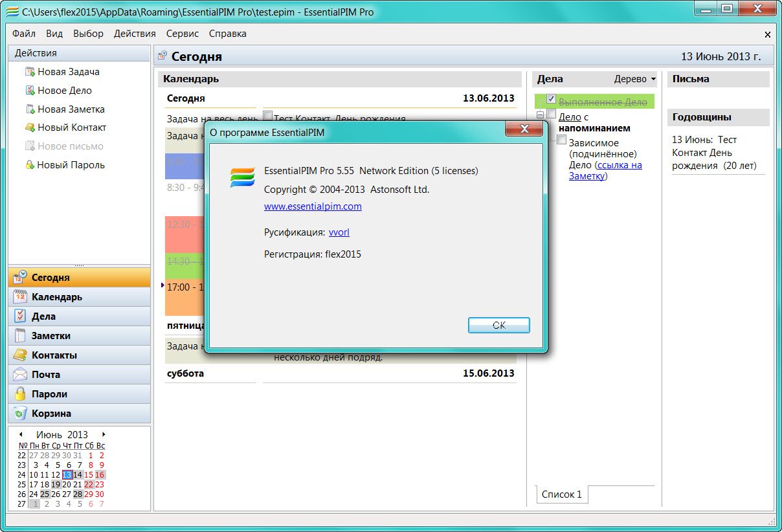This screenshot has height=532, width=782.
Task: Click the EssentialPIM logo in the About dialog
Action: 243,177
